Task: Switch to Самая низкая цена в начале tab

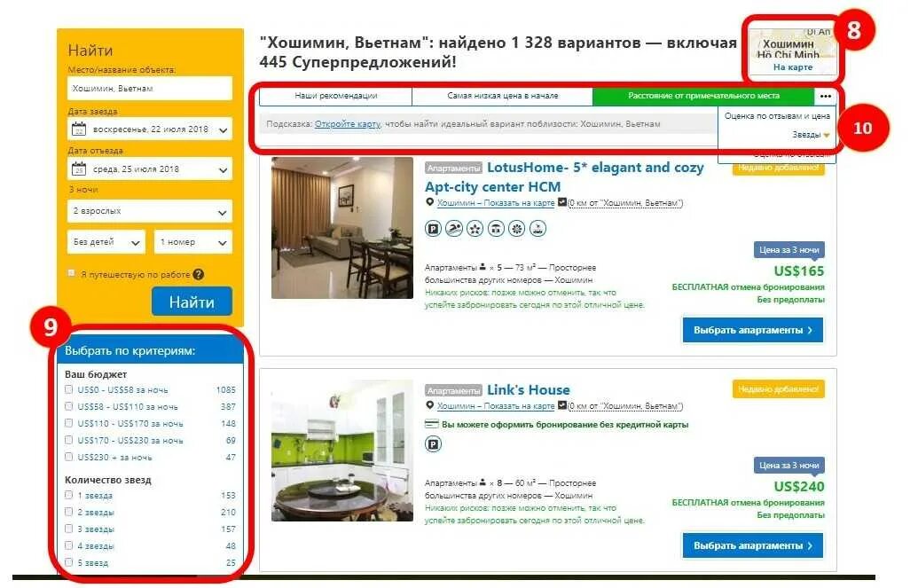Action: pyautogui.click(x=502, y=96)
